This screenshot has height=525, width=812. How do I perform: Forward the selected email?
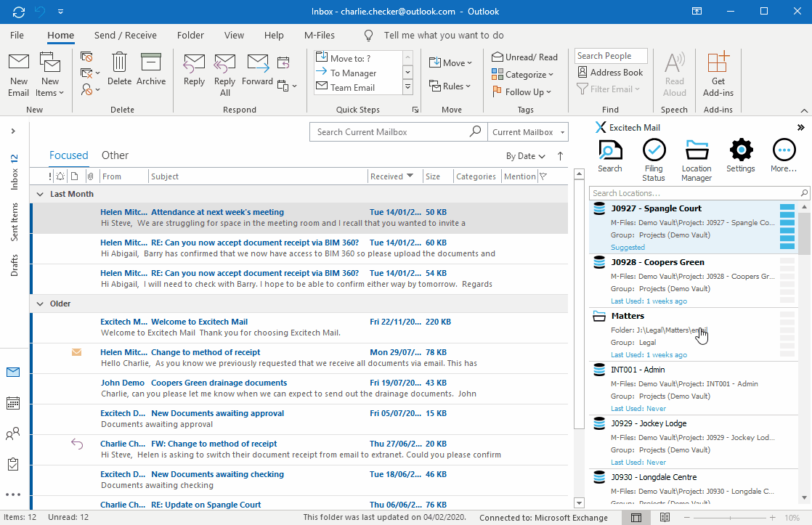point(257,69)
